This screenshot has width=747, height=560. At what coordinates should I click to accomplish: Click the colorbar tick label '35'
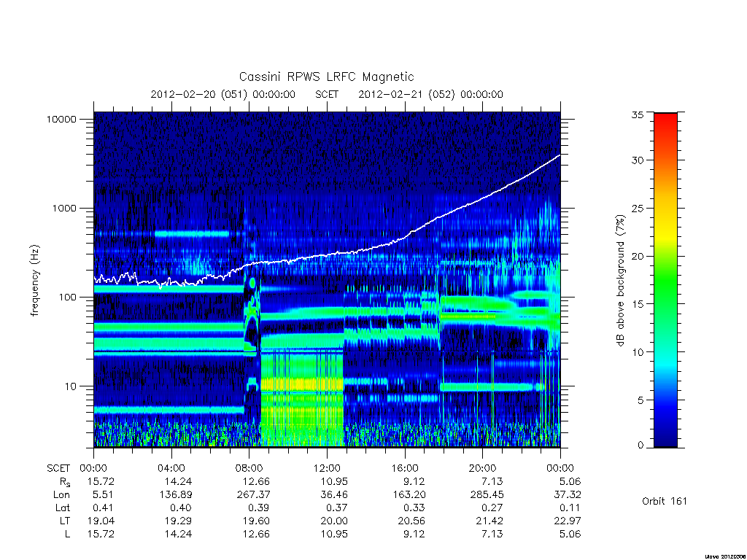click(637, 114)
